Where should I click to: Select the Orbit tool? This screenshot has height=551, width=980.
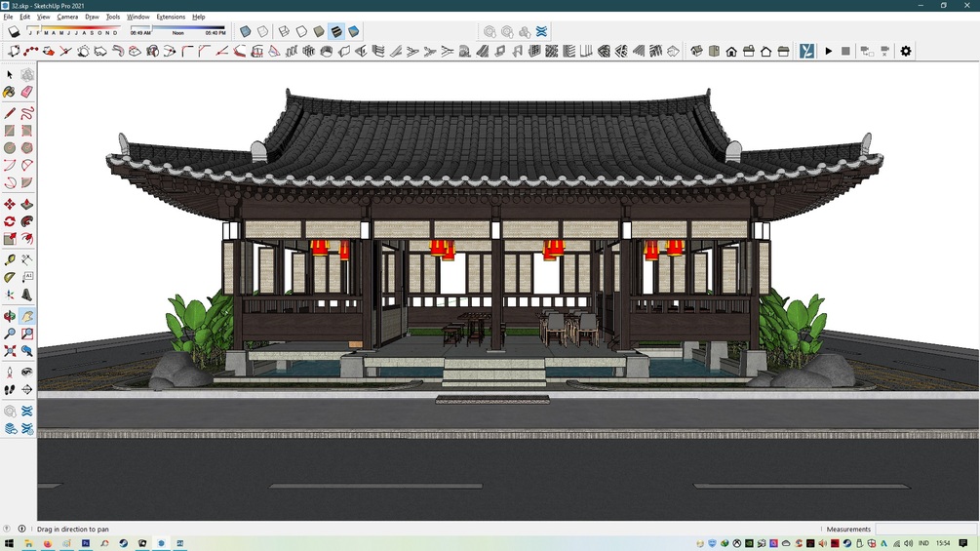pos(10,317)
